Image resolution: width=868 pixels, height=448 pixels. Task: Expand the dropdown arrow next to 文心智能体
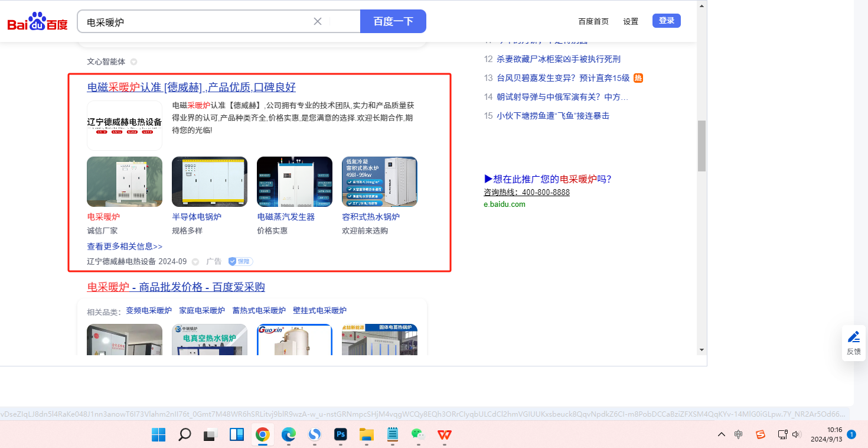click(133, 62)
